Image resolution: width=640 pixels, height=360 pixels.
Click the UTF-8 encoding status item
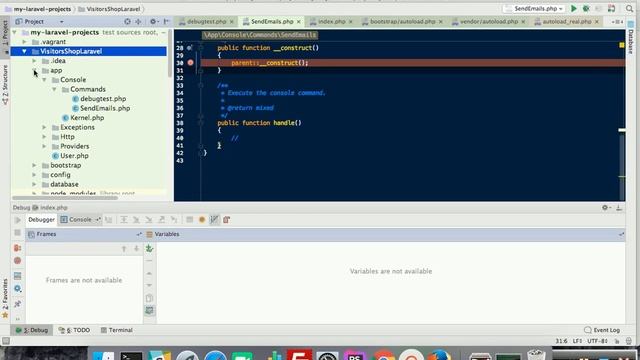point(598,341)
